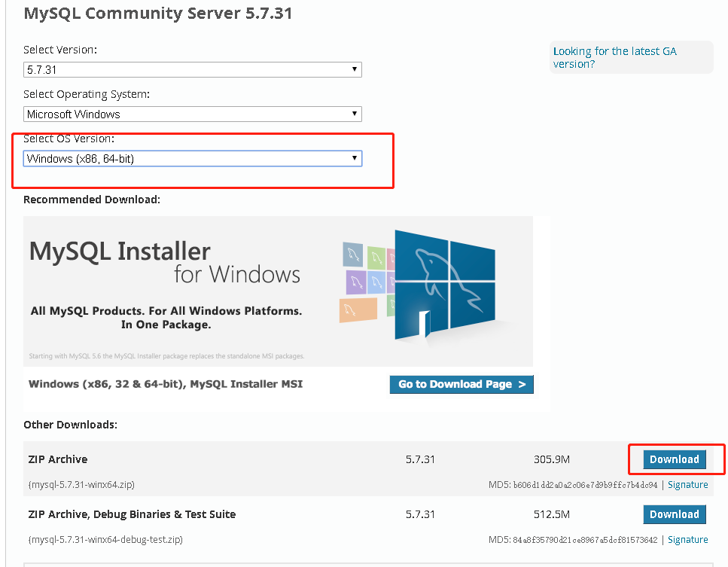The image size is (728, 567).
Task: Click the 'MySQL Community Server 5.7.31' heading
Action: 158,14
